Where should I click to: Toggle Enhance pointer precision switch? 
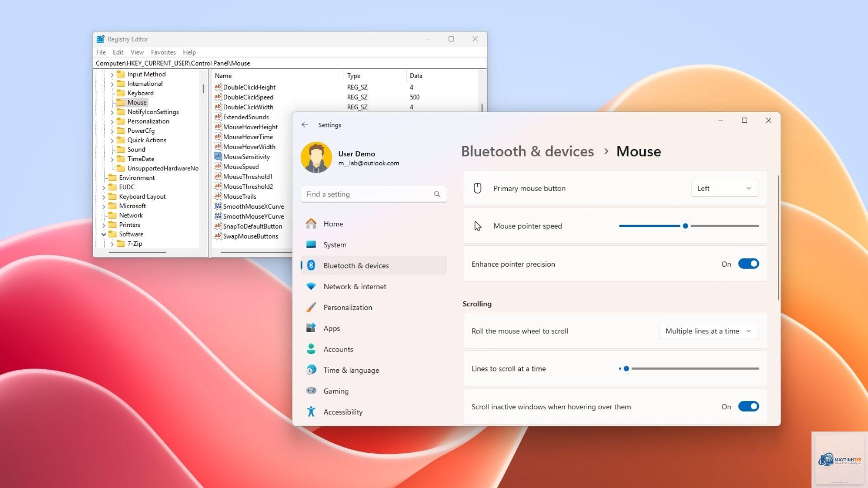749,264
